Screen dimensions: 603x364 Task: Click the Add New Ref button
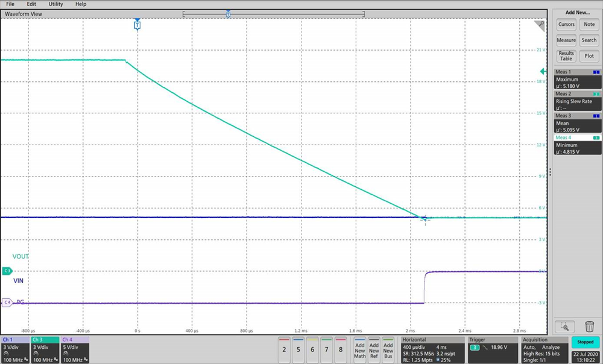click(374, 349)
